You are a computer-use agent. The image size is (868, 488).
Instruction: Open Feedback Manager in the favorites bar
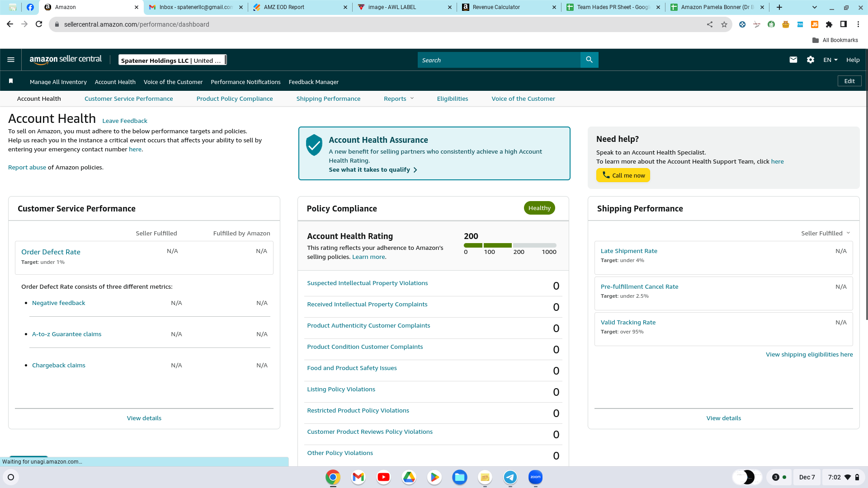click(314, 82)
